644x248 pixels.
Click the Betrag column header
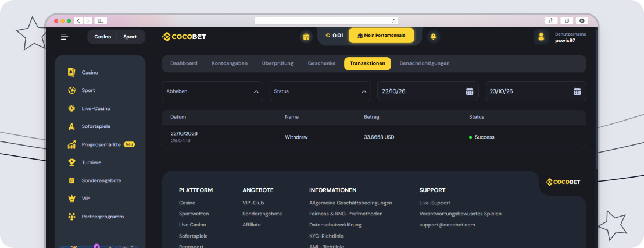coord(371,117)
